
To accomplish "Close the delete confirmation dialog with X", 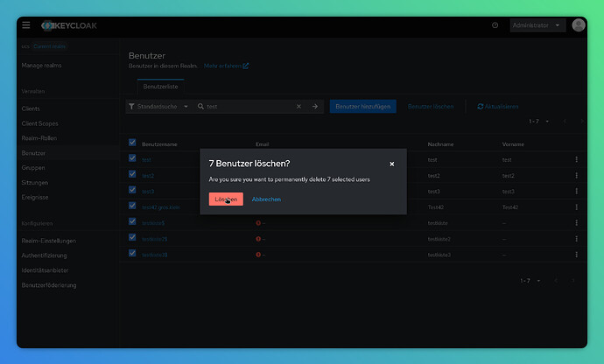I will (x=391, y=164).
